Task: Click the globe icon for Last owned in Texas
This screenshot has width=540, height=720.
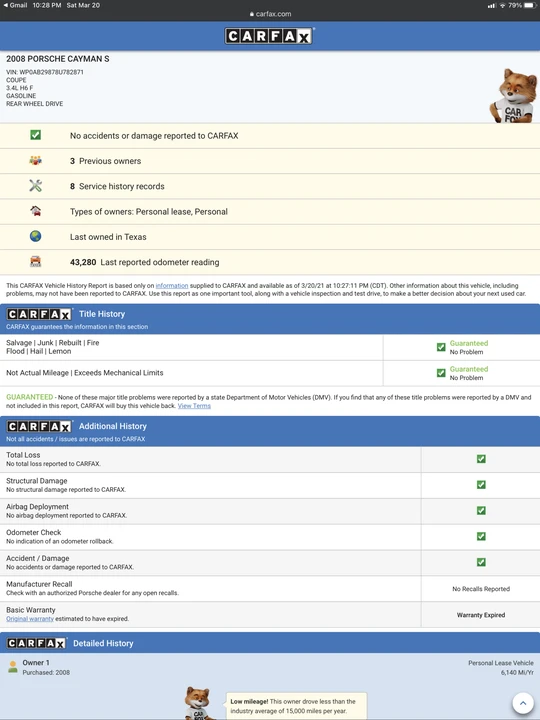Action: (35, 236)
